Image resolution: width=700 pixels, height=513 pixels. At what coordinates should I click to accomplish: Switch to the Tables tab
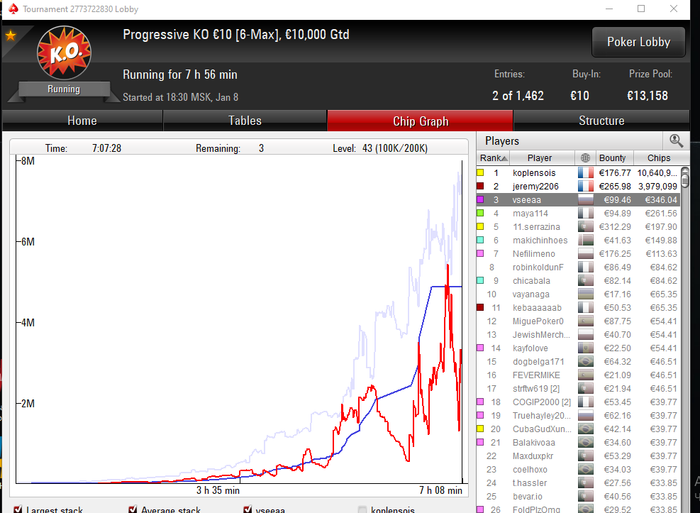coord(245,121)
